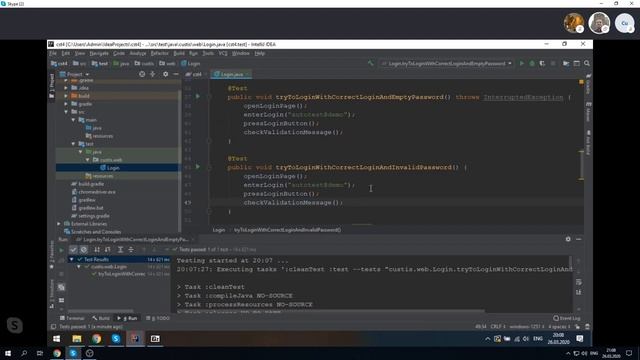Click Login breadcrumb under the editor
Viewport: 640px width, 360px height.
[219, 230]
